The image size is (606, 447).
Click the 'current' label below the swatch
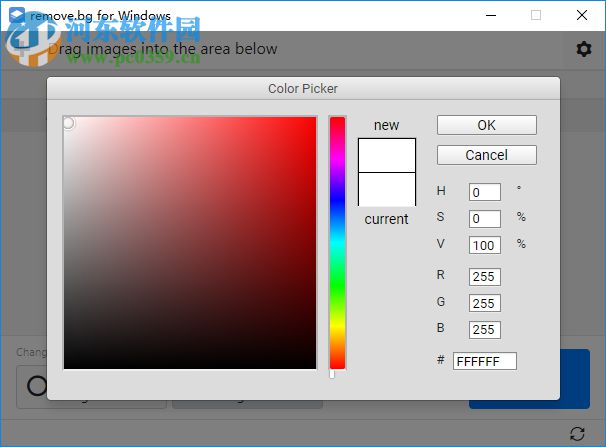pyautogui.click(x=386, y=219)
